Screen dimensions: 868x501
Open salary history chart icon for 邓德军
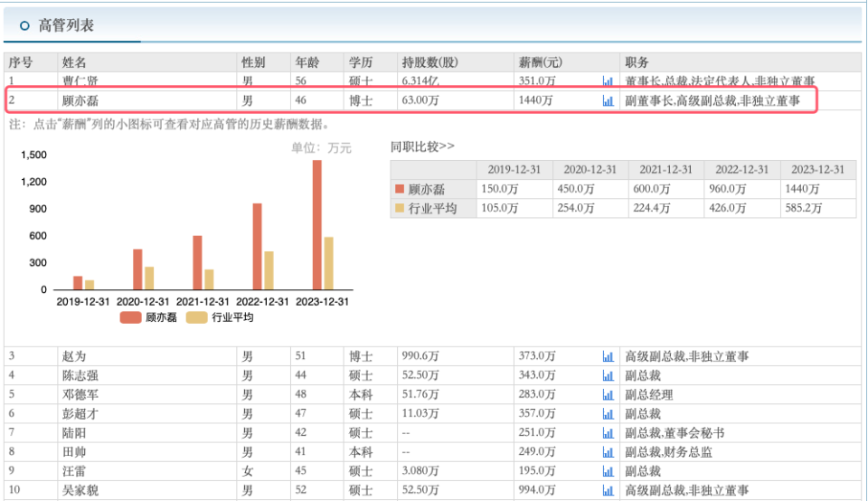coord(608,394)
